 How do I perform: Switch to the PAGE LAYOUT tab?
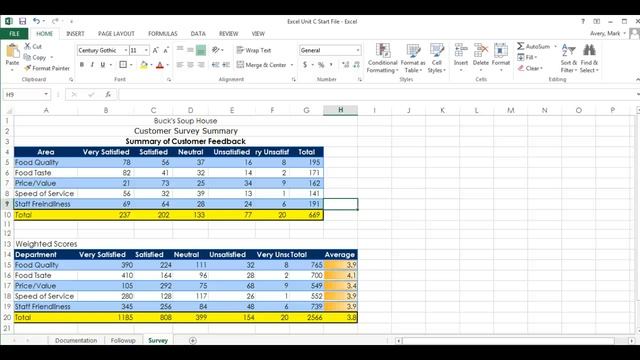click(x=116, y=33)
